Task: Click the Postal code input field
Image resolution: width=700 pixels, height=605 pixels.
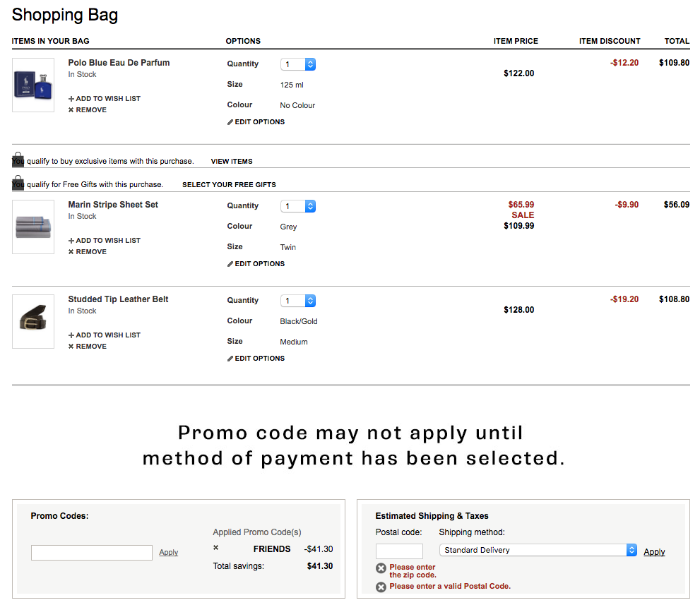Action: tap(399, 551)
